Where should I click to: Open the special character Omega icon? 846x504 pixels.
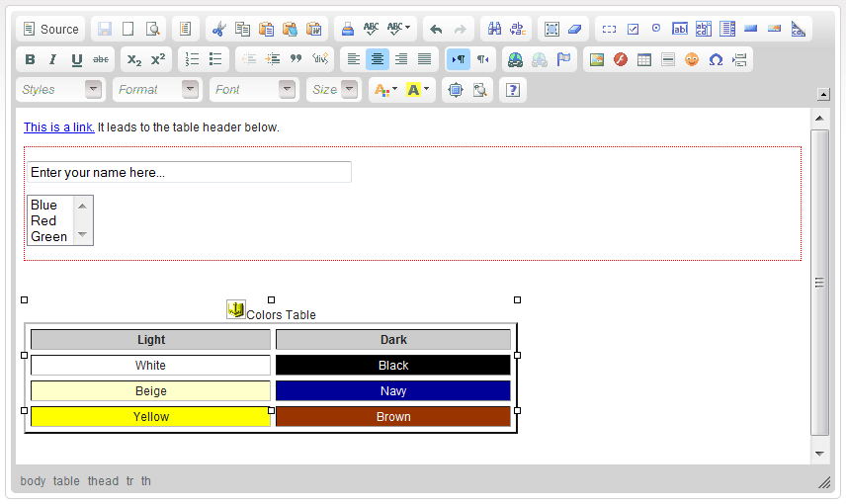pos(716,59)
